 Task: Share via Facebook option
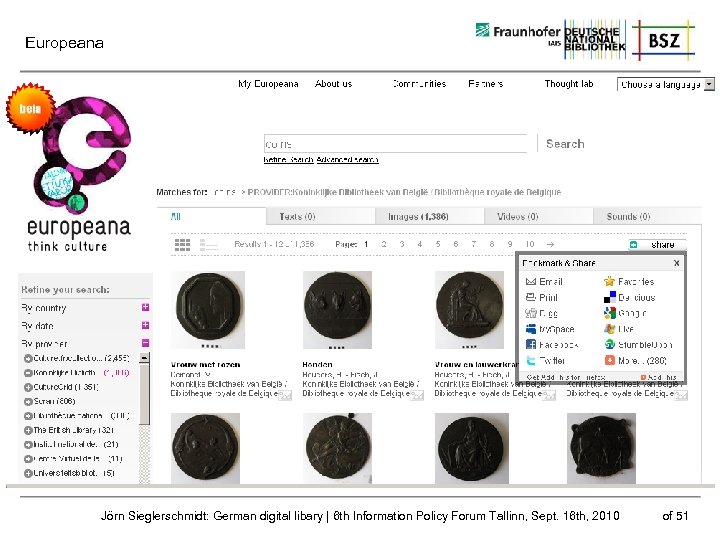(x=552, y=345)
